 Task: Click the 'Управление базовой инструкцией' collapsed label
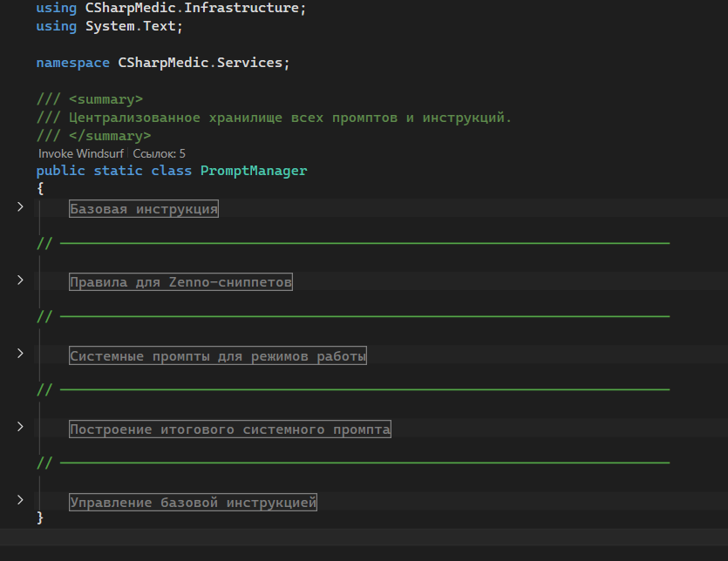(193, 503)
